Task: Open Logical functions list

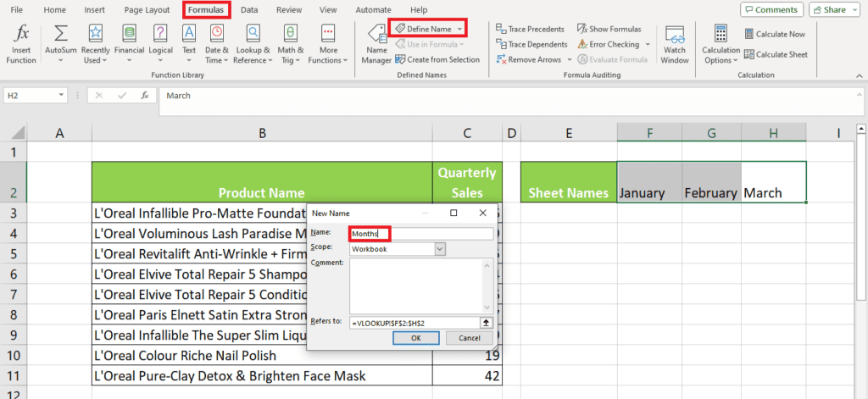Action: coord(160,44)
